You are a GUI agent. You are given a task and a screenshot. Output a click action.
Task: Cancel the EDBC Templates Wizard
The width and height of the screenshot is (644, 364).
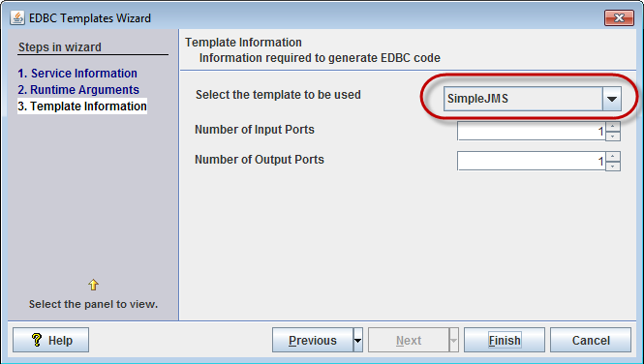(591, 340)
